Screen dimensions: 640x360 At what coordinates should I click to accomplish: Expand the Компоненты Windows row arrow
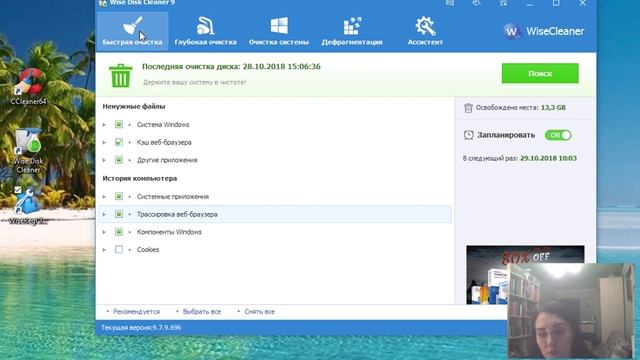click(x=104, y=232)
